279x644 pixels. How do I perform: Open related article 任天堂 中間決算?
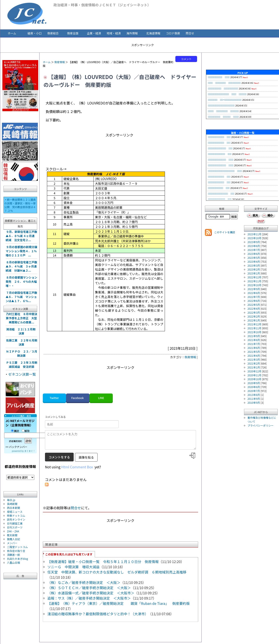point(117,572)
